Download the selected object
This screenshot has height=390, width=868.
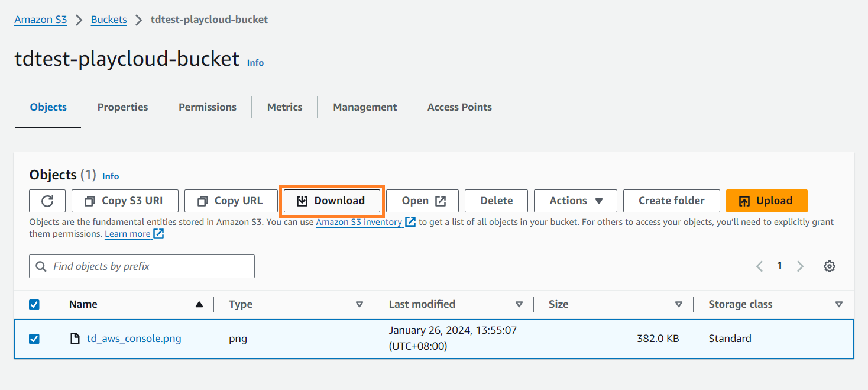click(x=332, y=201)
